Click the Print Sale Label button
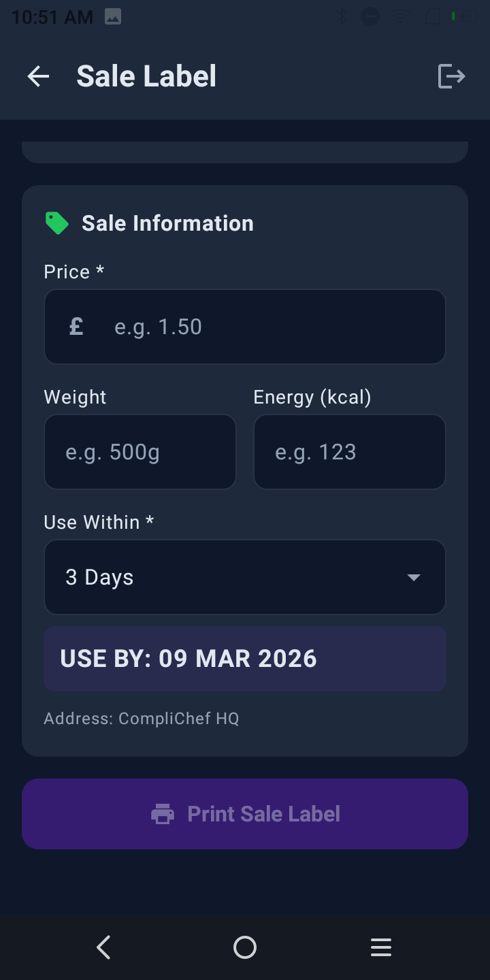Screen dimensions: 490x980 (x=245, y=814)
